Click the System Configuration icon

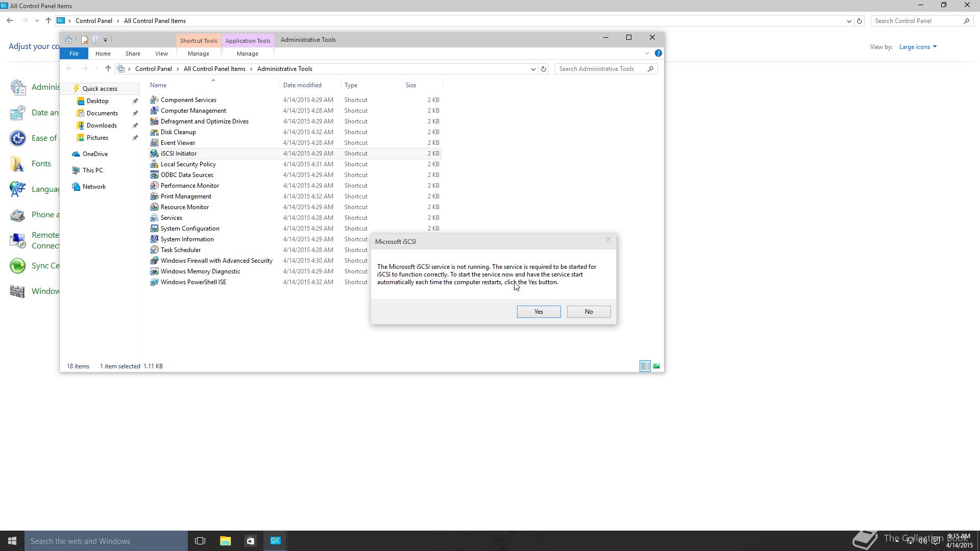(x=154, y=229)
